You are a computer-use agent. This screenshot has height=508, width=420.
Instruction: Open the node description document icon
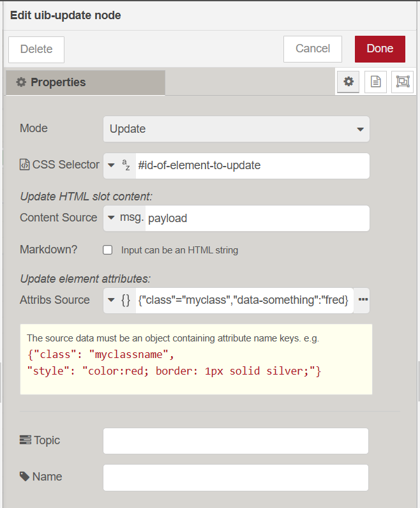tap(375, 82)
